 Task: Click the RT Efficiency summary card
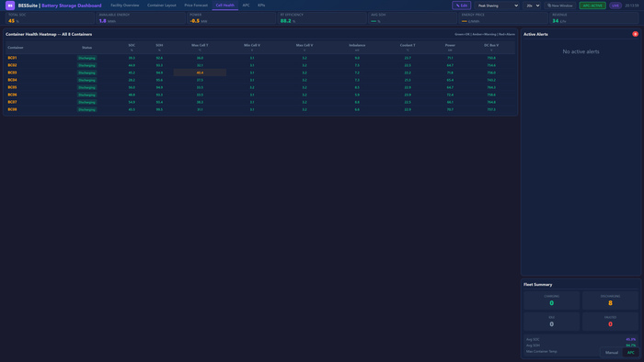(322, 18)
